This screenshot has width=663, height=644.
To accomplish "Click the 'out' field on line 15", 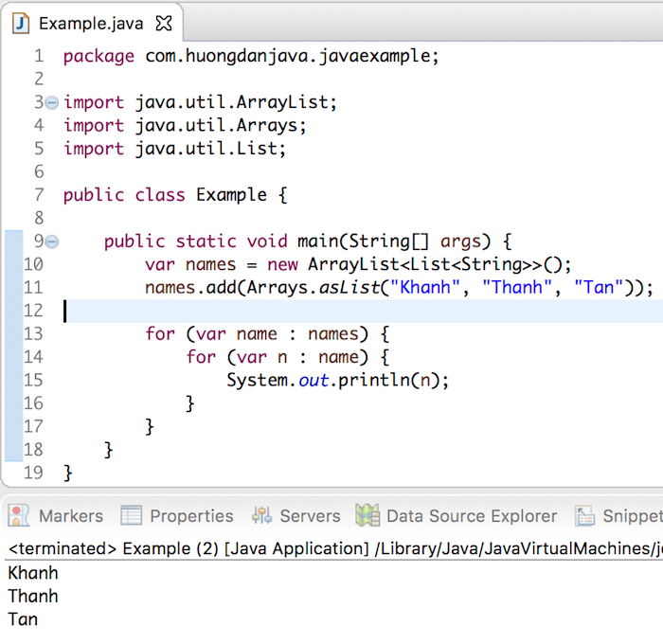I will [x=314, y=381].
